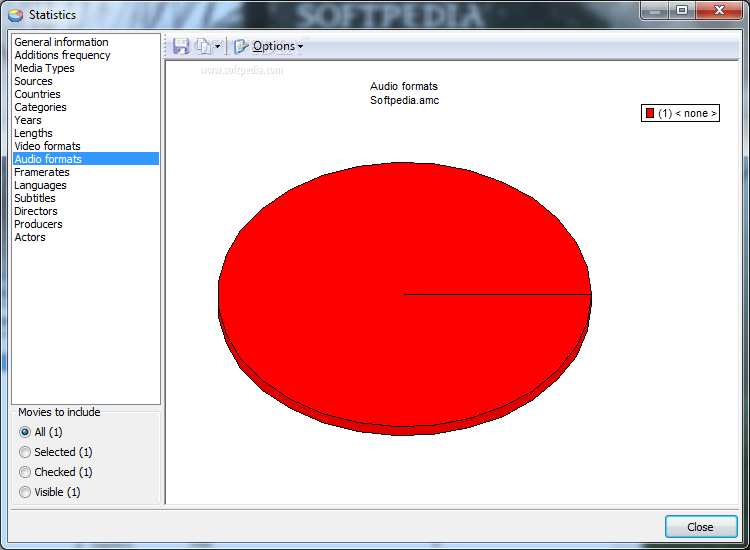
Task: Click the Statistics window title icon
Action: tap(16, 15)
